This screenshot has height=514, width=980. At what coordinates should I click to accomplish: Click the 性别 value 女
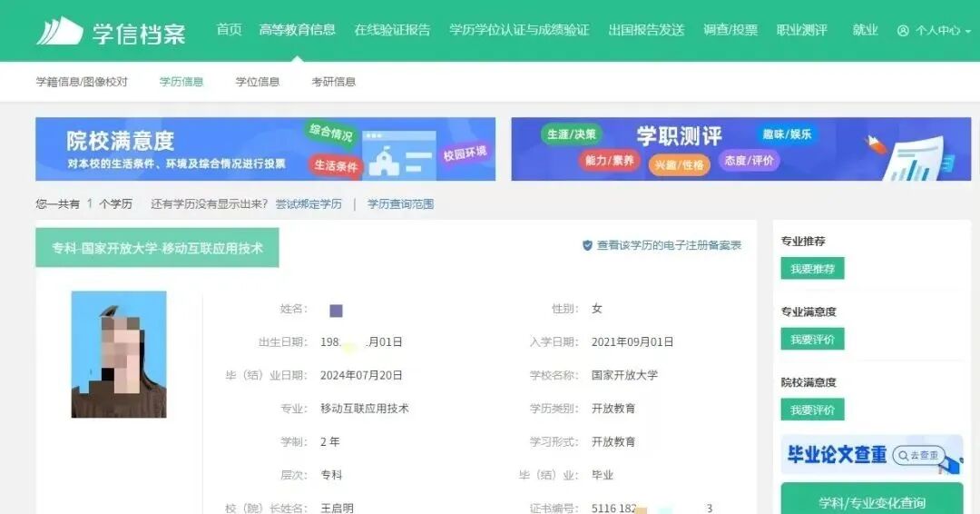point(597,308)
